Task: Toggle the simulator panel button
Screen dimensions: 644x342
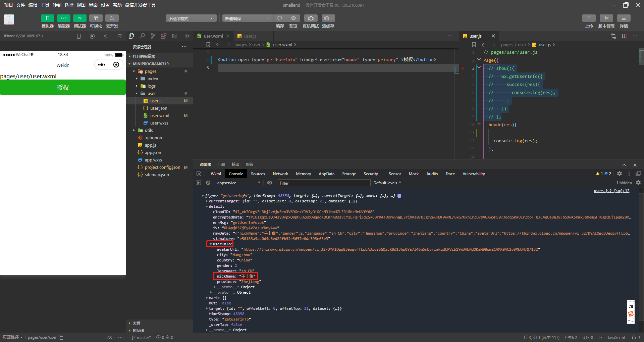Action: 47,18
